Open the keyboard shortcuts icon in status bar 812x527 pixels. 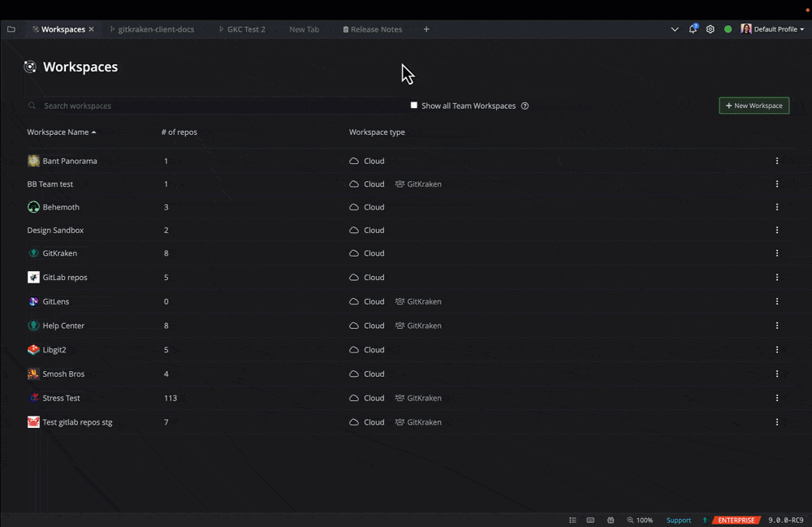[x=590, y=521]
